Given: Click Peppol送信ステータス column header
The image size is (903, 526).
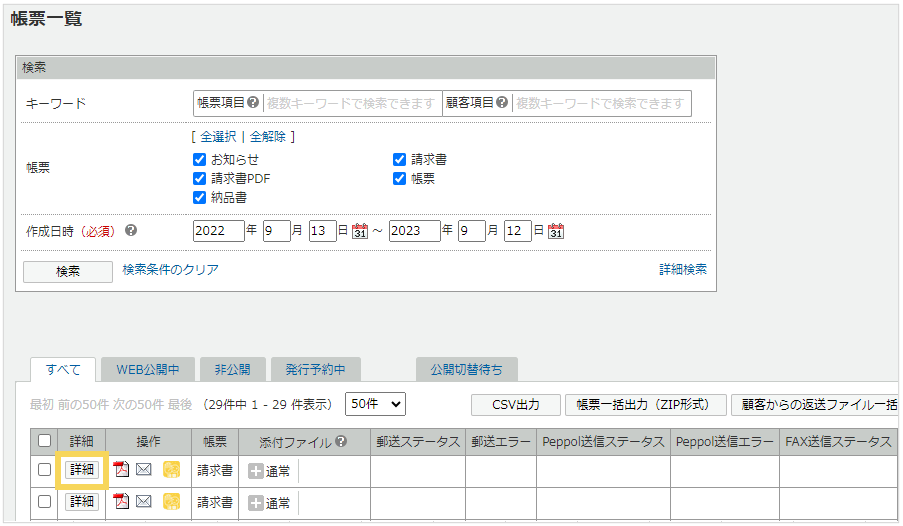Looking at the screenshot, I should pos(604,442).
